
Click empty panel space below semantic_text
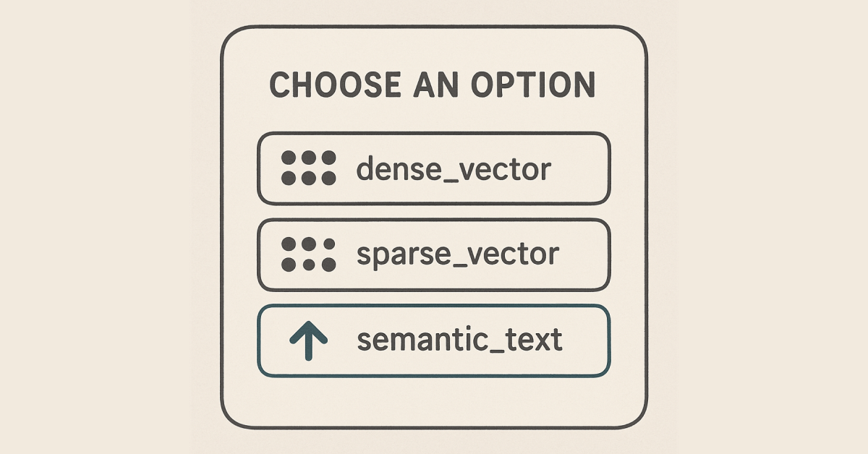(x=434, y=402)
